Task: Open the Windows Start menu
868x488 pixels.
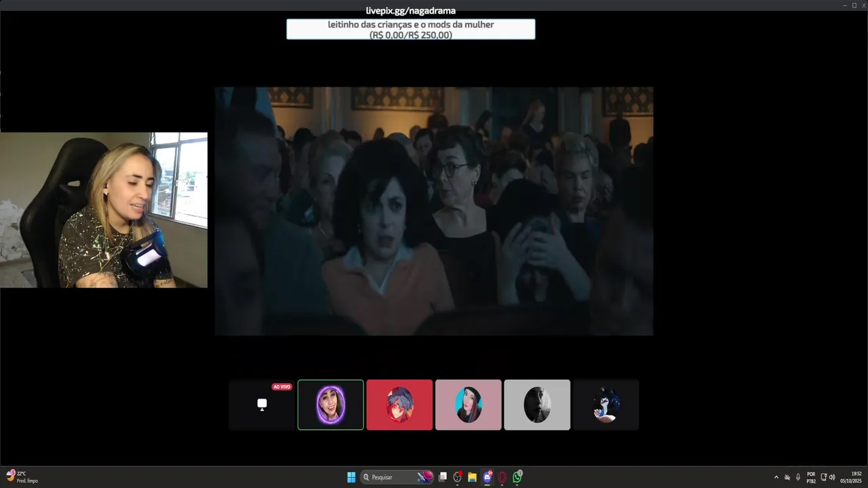Action: pyautogui.click(x=351, y=477)
